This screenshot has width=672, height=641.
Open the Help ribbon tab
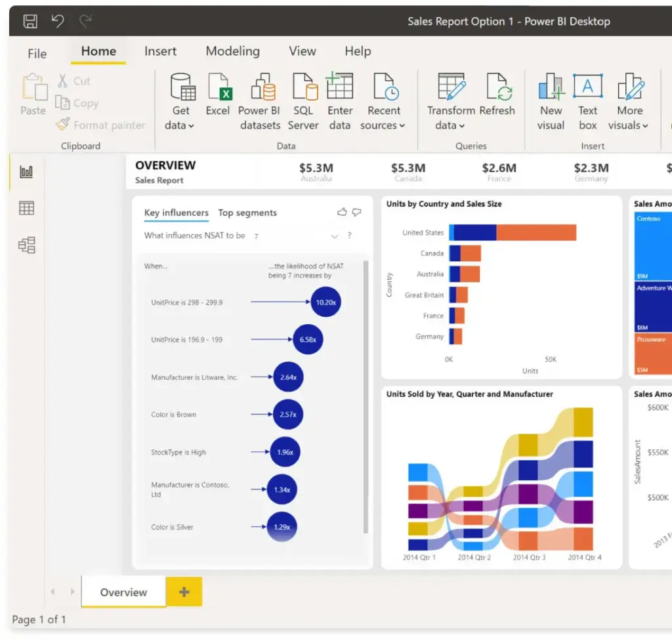click(358, 51)
